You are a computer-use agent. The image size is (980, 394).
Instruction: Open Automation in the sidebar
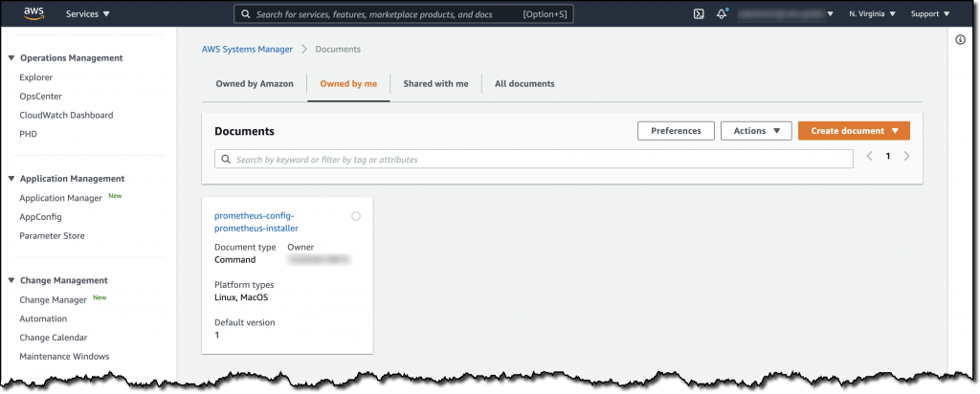[43, 318]
